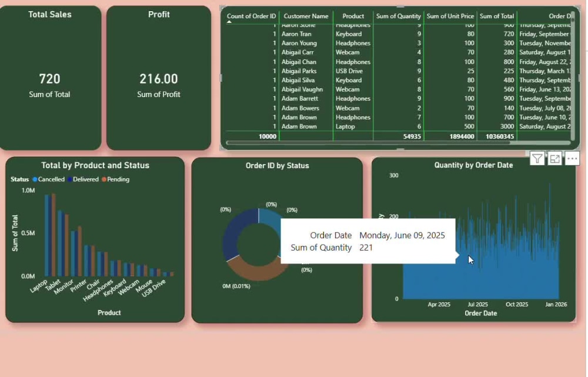Screen dimensions: 588x377
Task: Click the total order count 10000
Action: pyautogui.click(x=268, y=136)
